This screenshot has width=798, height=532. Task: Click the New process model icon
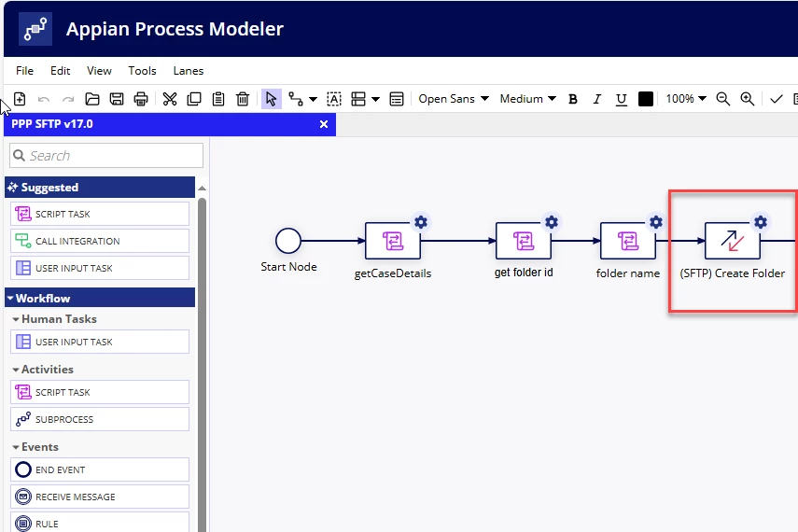pyautogui.click(x=20, y=99)
